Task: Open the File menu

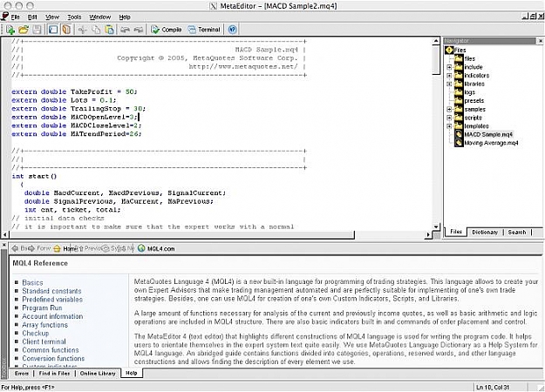Action: (16, 17)
